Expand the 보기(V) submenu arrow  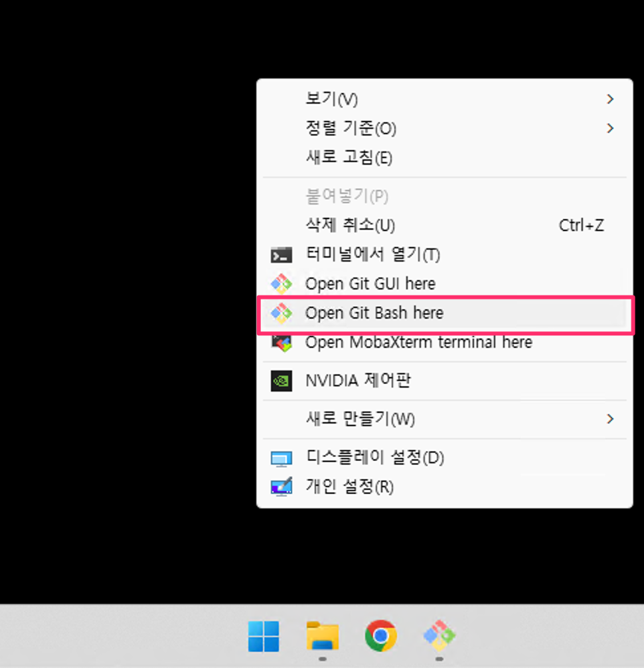(x=610, y=99)
